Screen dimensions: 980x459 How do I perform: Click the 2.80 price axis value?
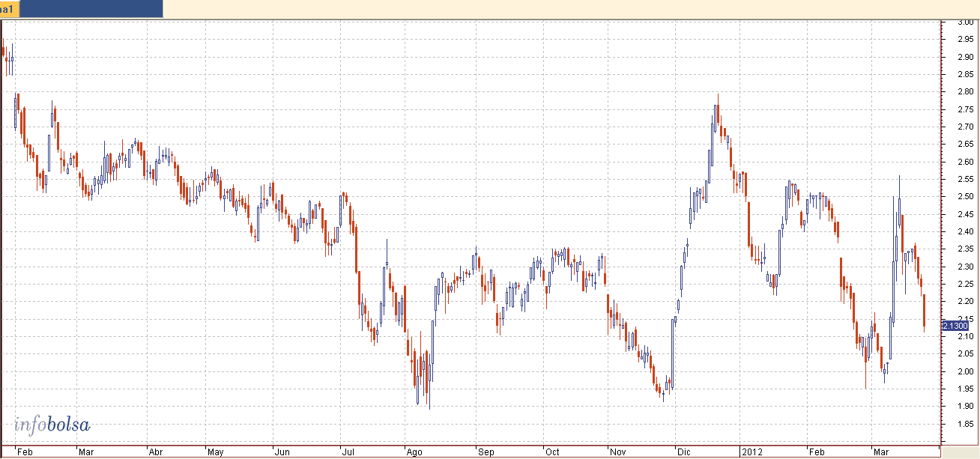point(966,92)
